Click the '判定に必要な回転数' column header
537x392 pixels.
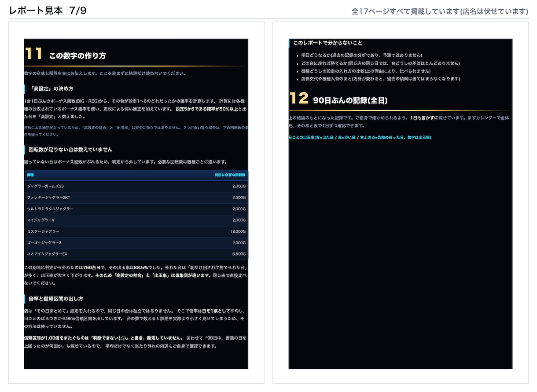[x=230, y=175]
